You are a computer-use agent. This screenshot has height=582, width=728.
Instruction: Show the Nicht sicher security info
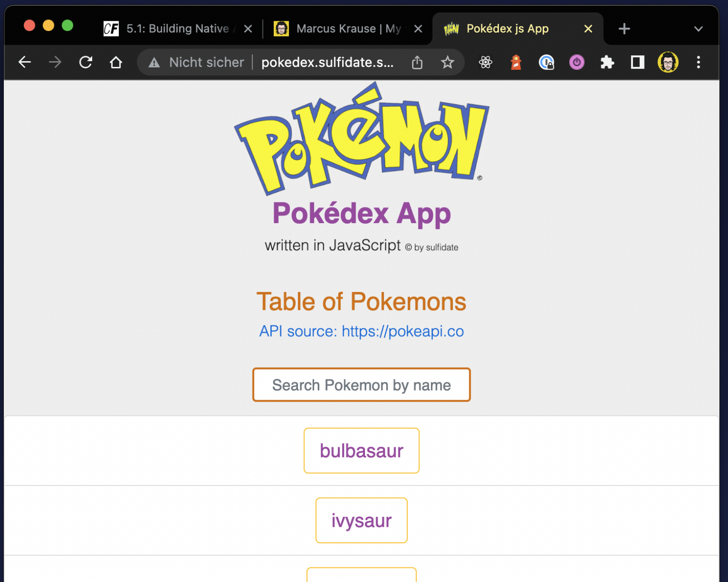pyautogui.click(x=197, y=62)
